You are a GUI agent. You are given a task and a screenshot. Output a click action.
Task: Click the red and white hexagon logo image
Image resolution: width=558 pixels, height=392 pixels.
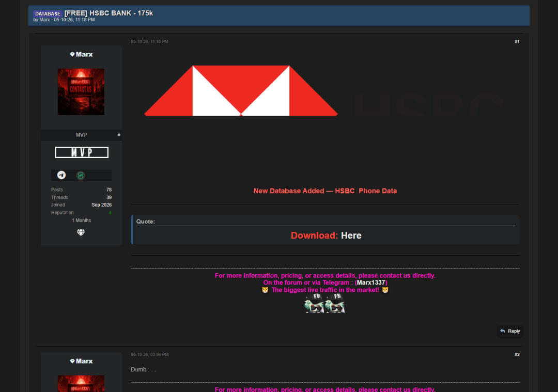pyautogui.click(x=241, y=90)
